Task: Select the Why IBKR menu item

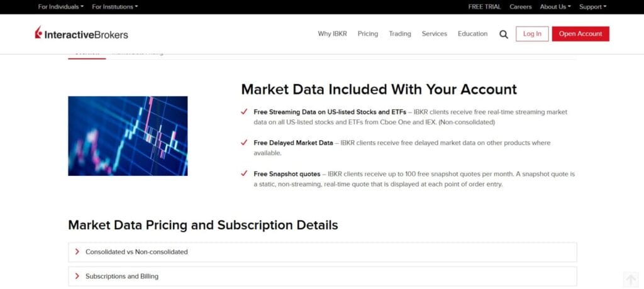Action: [x=333, y=34]
